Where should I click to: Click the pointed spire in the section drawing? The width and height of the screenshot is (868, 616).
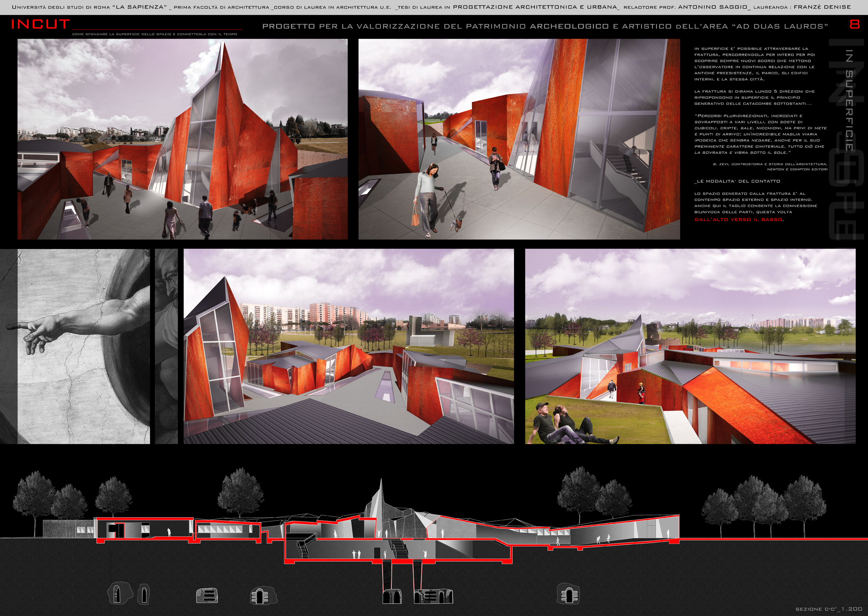(x=380, y=493)
